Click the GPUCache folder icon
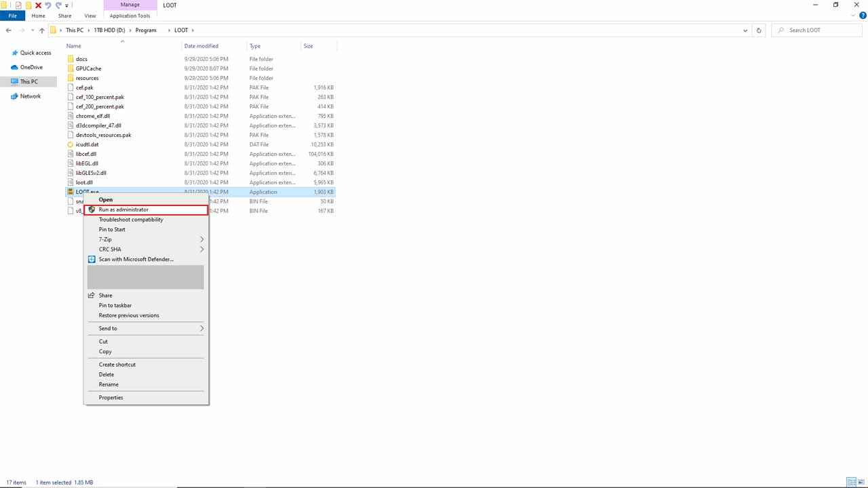 [71, 68]
